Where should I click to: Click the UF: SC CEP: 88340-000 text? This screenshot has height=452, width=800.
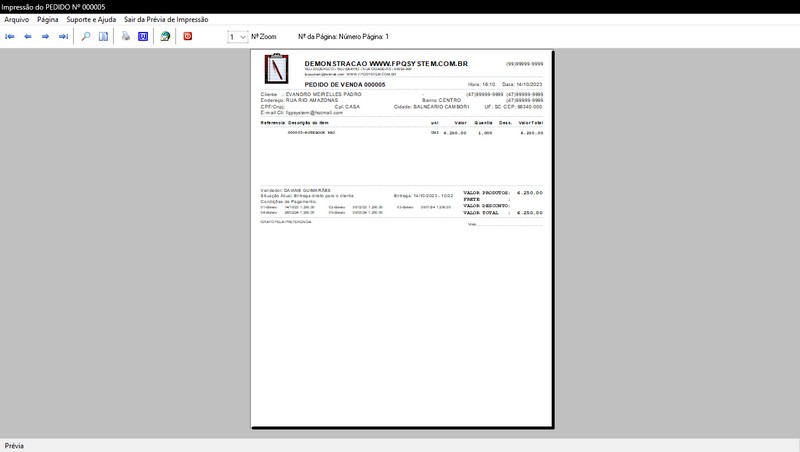coord(513,107)
